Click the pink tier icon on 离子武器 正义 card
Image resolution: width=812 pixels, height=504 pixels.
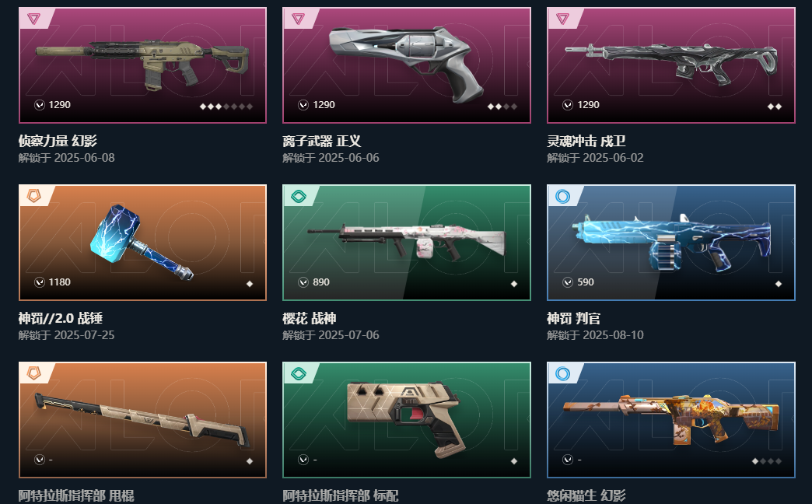coord(298,19)
